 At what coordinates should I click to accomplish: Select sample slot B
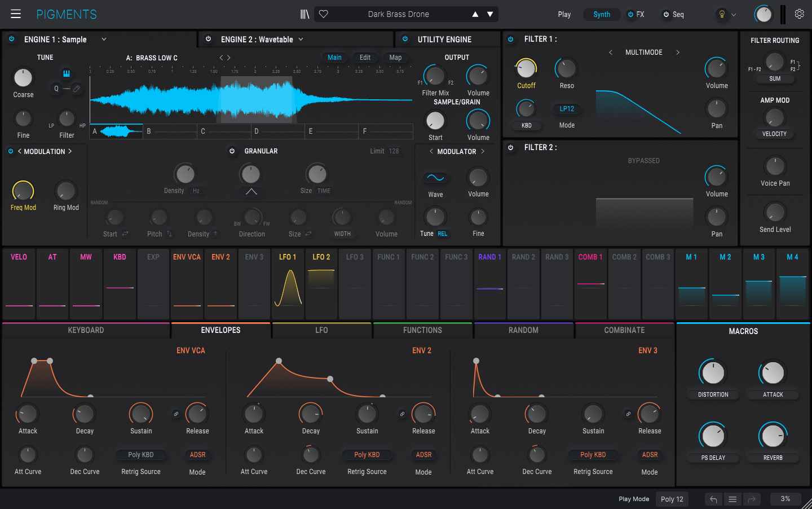[170, 131]
